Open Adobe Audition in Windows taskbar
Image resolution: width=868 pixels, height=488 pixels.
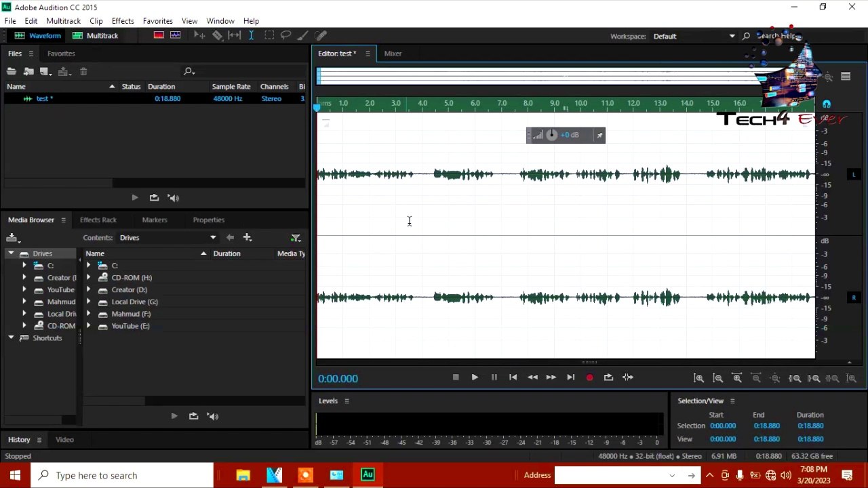pos(368,475)
